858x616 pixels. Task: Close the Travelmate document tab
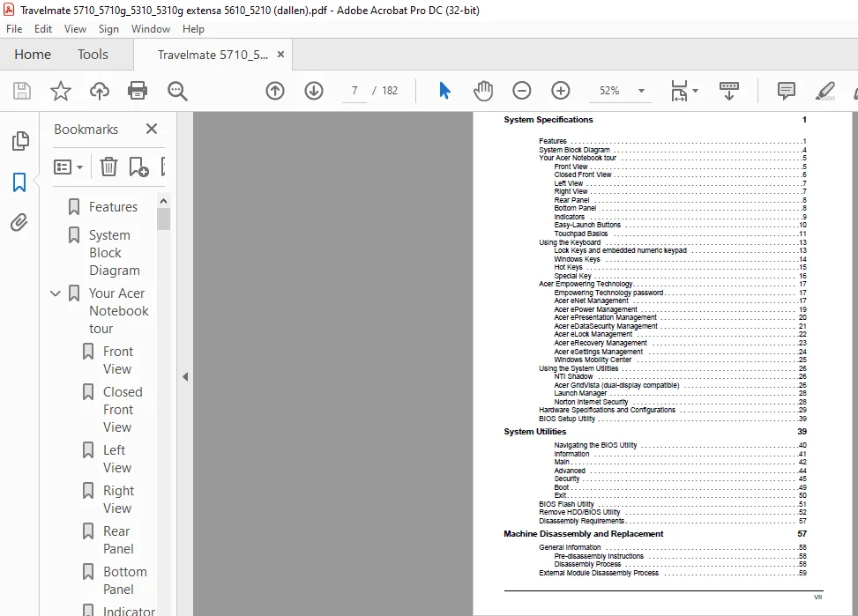coord(280,54)
